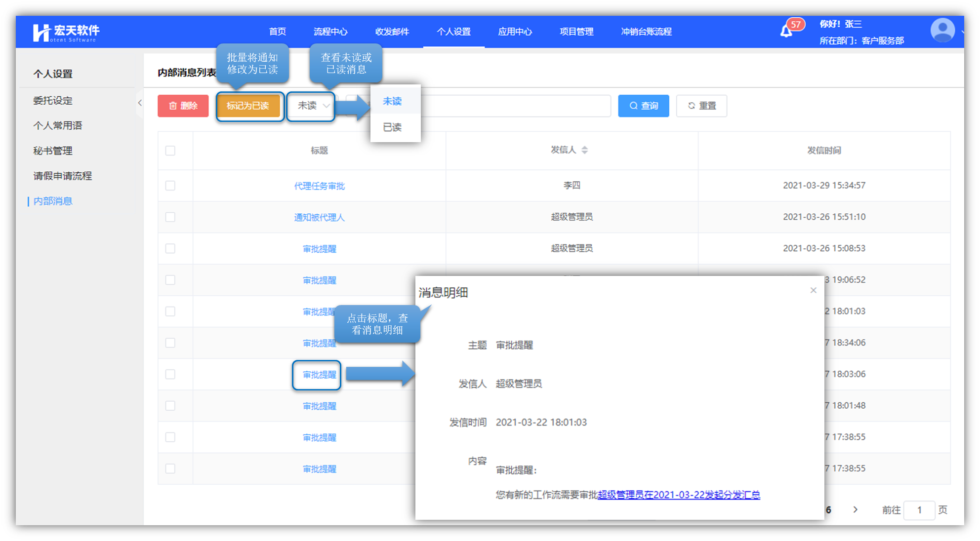Click the user avatar icon
Image resolution: width=980 pixels, height=541 pixels.
coord(942,31)
